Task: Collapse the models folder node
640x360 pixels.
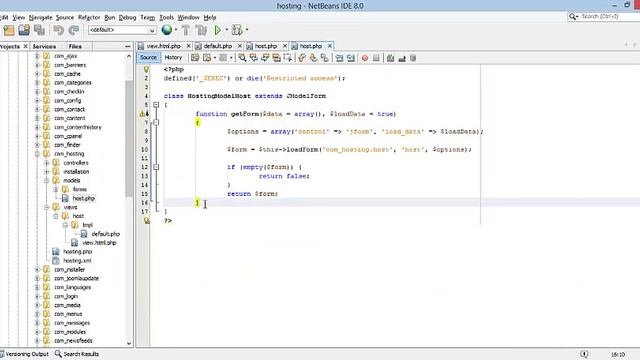Action: pyautogui.click(x=47, y=180)
